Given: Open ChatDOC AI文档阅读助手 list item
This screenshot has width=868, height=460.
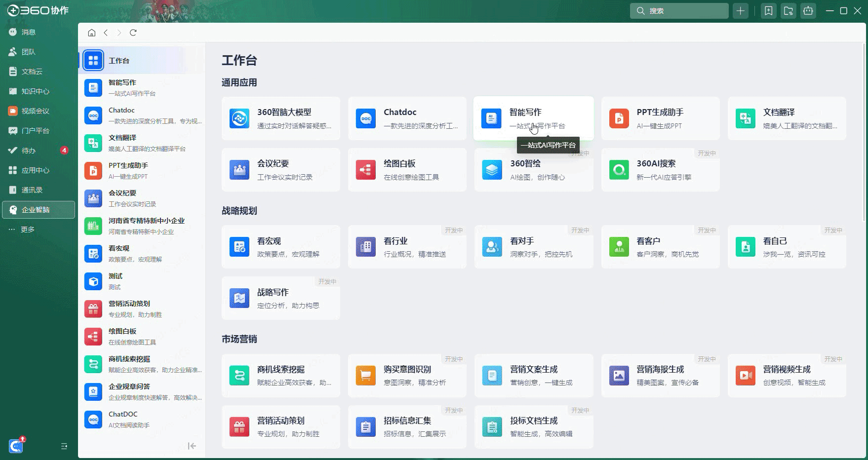Looking at the screenshot, I should (x=142, y=420).
